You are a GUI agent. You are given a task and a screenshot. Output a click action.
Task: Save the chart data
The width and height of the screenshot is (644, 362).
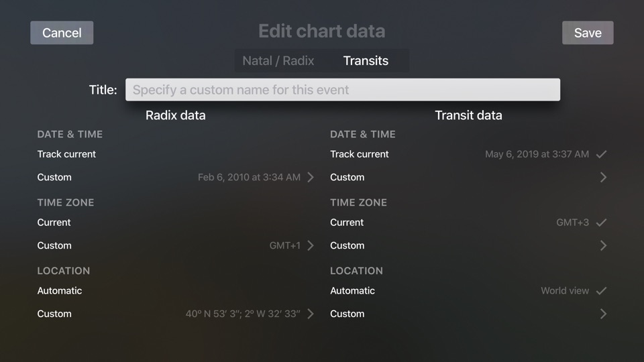pyautogui.click(x=588, y=33)
